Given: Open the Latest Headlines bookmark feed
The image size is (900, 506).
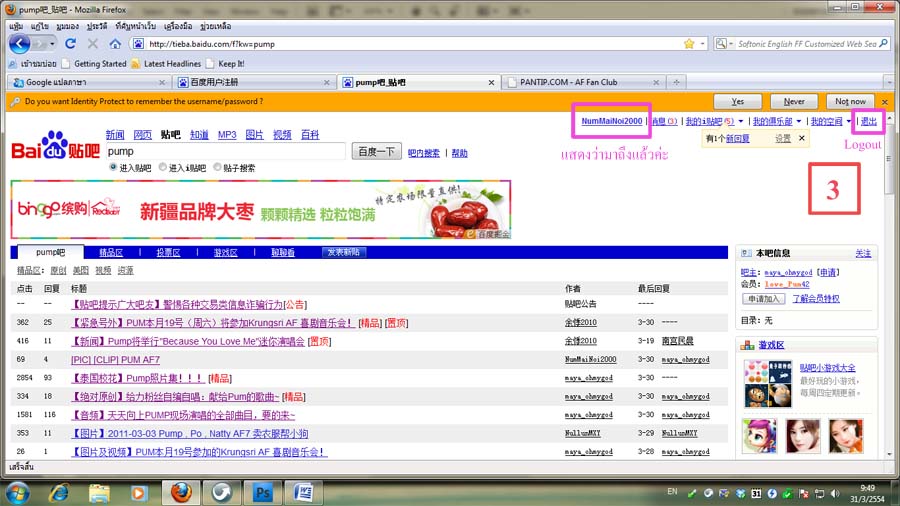Looking at the screenshot, I should pos(166,64).
